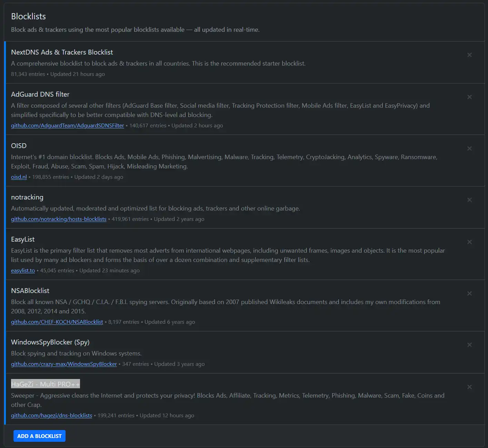Viewport: 488px width, 448px height.
Task: Remove the NextDNS Ads & Trackers Blocklist
Action: (x=469, y=55)
